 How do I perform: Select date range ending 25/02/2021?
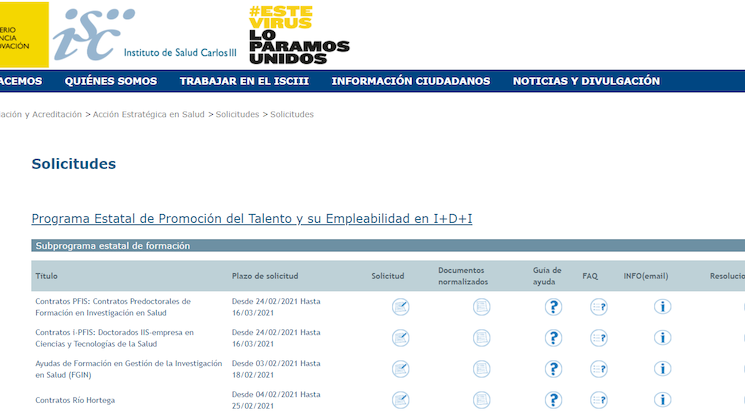coord(276,400)
